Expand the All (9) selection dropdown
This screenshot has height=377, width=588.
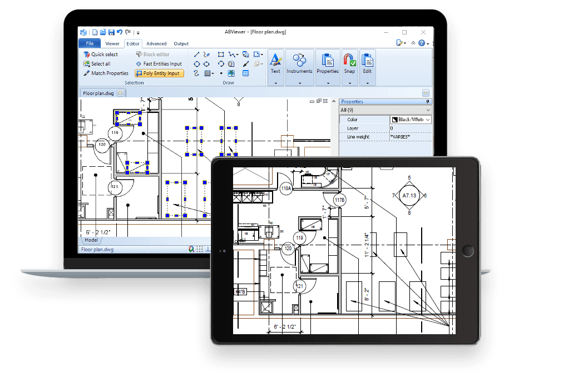[x=427, y=110]
